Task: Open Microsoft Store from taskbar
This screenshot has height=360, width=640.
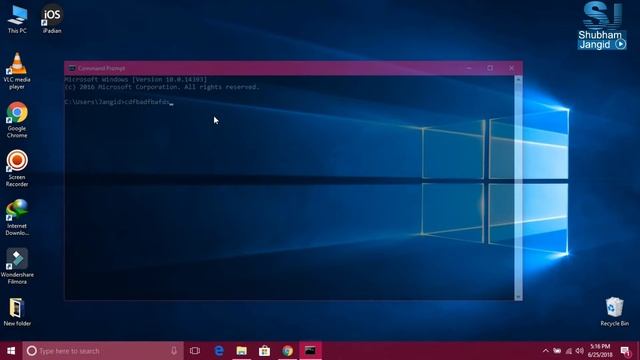Action: coord(264,351)
